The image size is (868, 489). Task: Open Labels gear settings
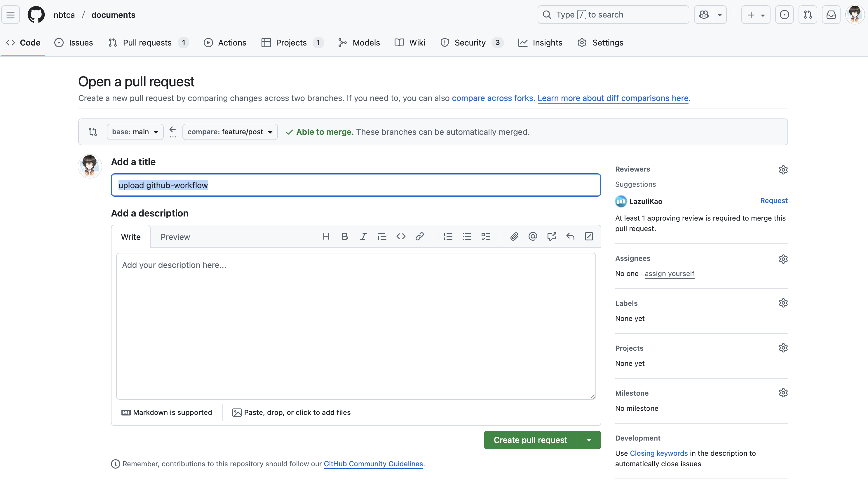click(783, 303)
